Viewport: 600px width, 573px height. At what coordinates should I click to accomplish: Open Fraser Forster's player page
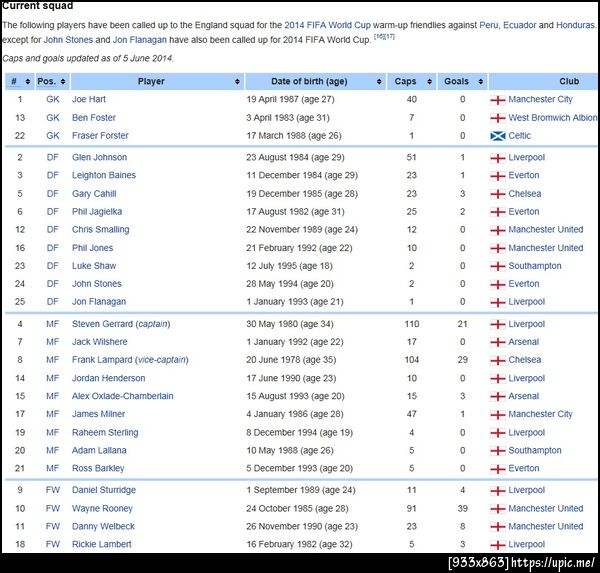click(x=100, y=136)
